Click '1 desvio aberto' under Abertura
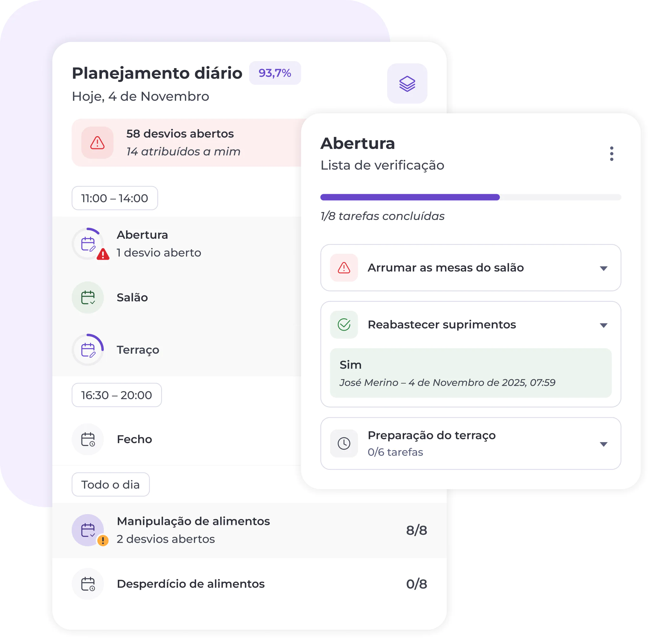This screenshot has width=652, height=644. pos(159,252)
